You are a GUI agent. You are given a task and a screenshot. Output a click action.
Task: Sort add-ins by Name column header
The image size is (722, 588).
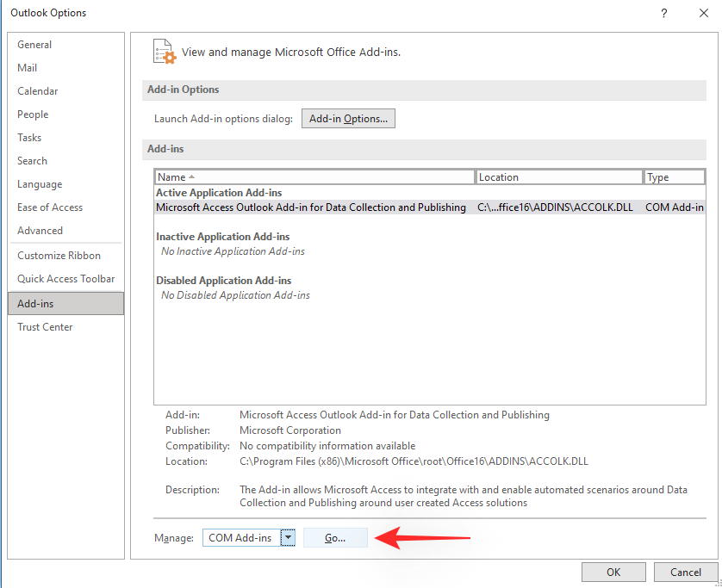click(x=314, y=177)
